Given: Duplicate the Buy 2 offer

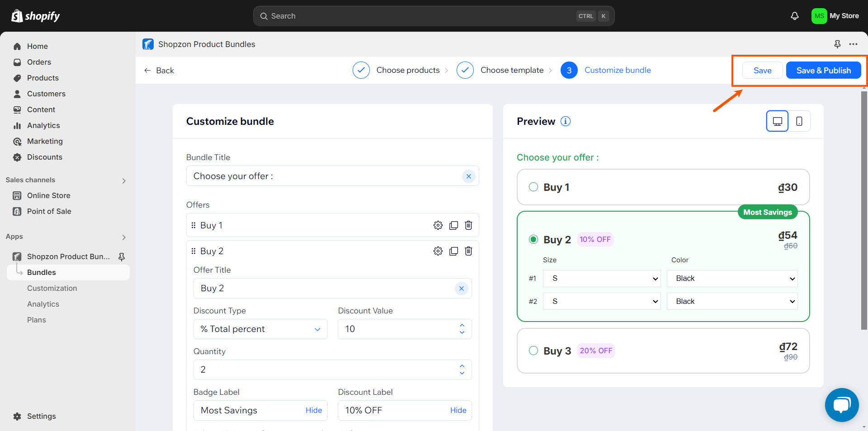Looking at the screenshot, I should pos(453,251).
